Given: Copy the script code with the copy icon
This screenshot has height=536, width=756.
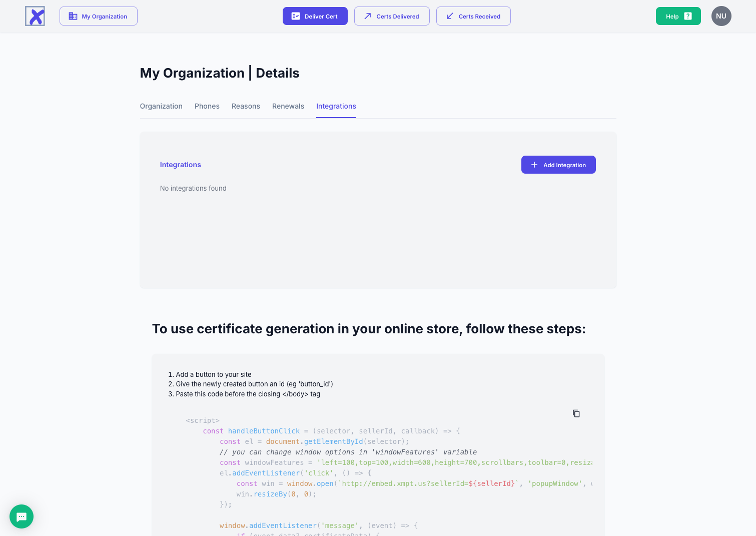Looking at the screenshot, I should 576,413.
